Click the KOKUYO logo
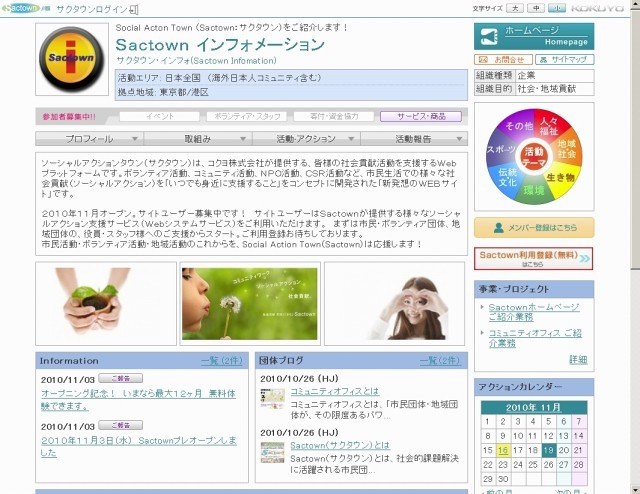This screenshot has height=494, width=640. [x=598, y=8]
